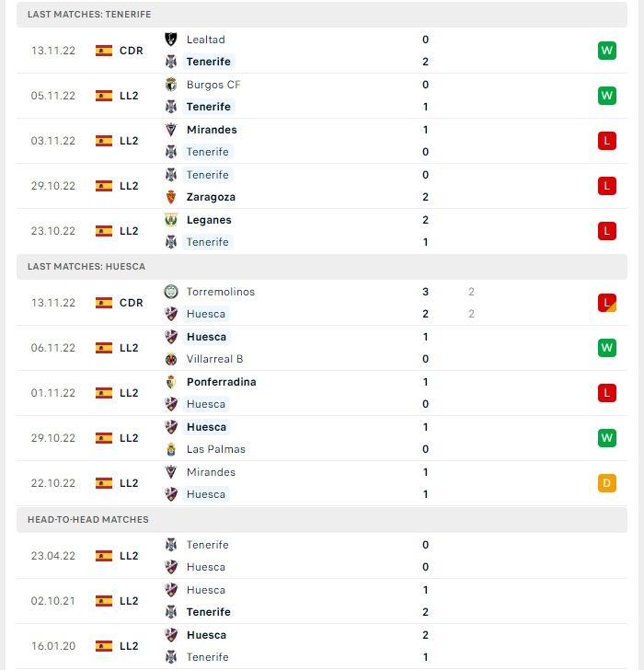Screen dimensions: 644x670
Task: Open the Last Matches: Huesca section header
Action: 322,267
